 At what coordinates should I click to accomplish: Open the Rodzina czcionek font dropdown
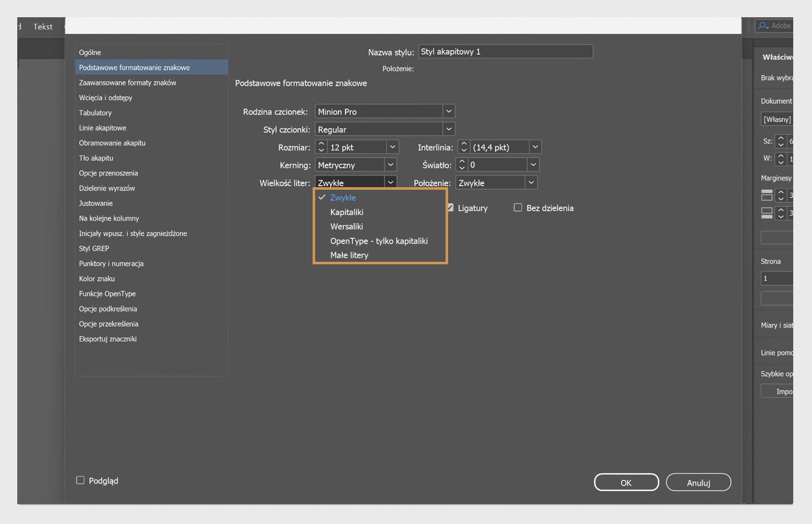click(x=448, y=111)
